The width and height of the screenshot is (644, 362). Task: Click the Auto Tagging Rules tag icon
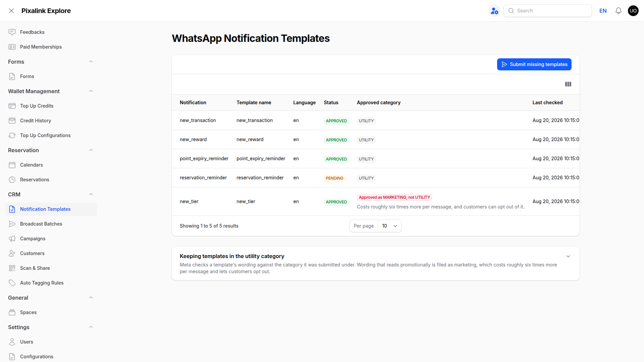(12, 283)
